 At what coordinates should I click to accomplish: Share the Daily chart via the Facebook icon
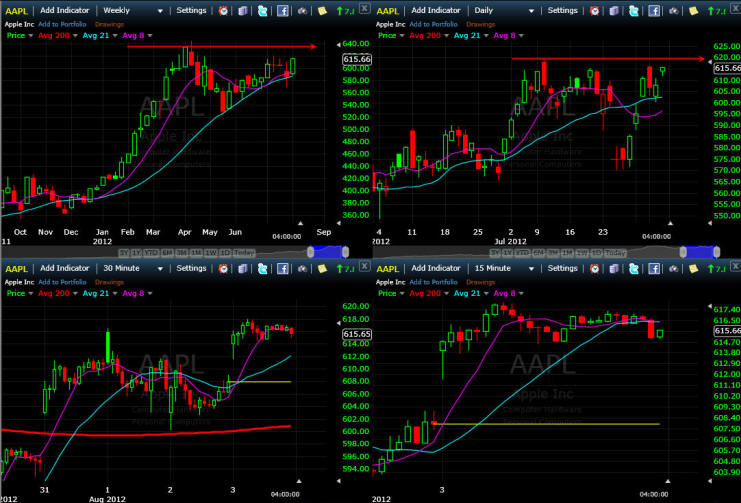pos(654,10)
